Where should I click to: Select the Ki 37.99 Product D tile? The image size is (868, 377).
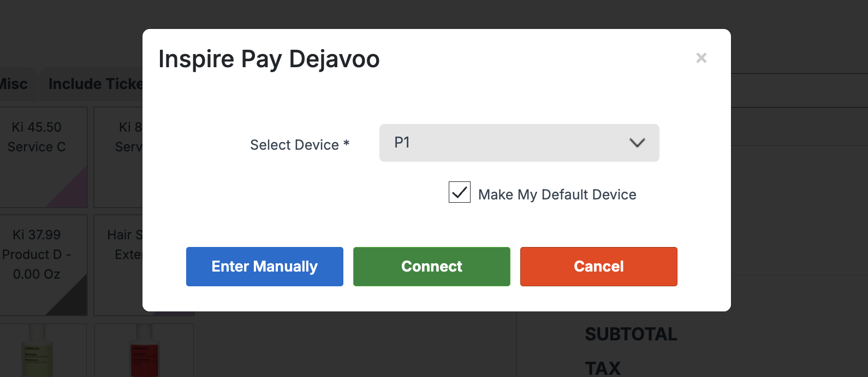[x=37, y=257]
